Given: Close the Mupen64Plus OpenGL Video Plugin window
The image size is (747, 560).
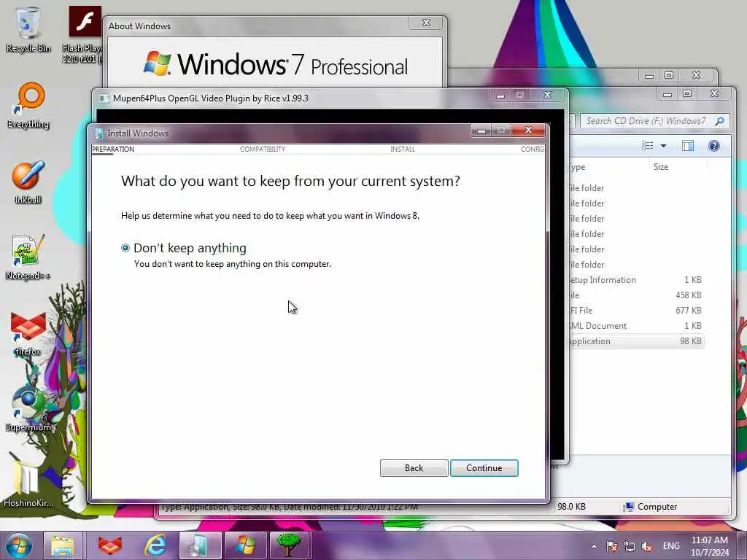Looking at the screenshot, I should [547, 96].
